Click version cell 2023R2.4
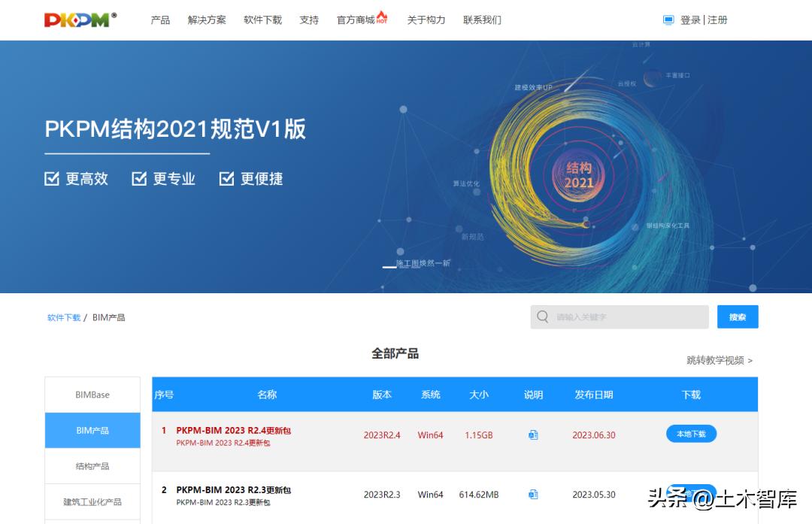 [x=382, y=435]
